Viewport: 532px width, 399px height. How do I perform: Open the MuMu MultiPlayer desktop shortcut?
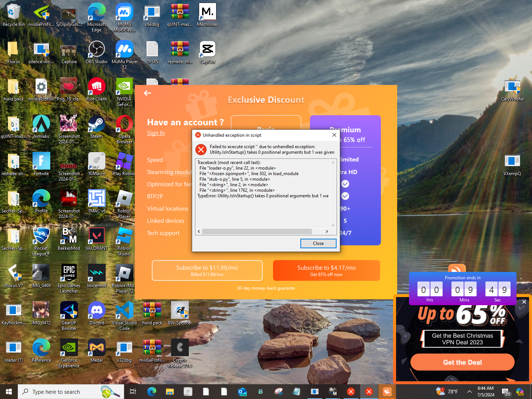click(x=124, y=18)
